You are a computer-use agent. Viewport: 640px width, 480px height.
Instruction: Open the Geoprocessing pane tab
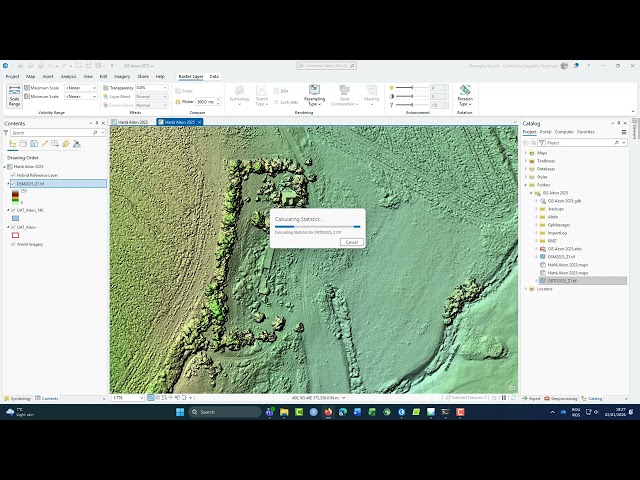click(561, 398)
